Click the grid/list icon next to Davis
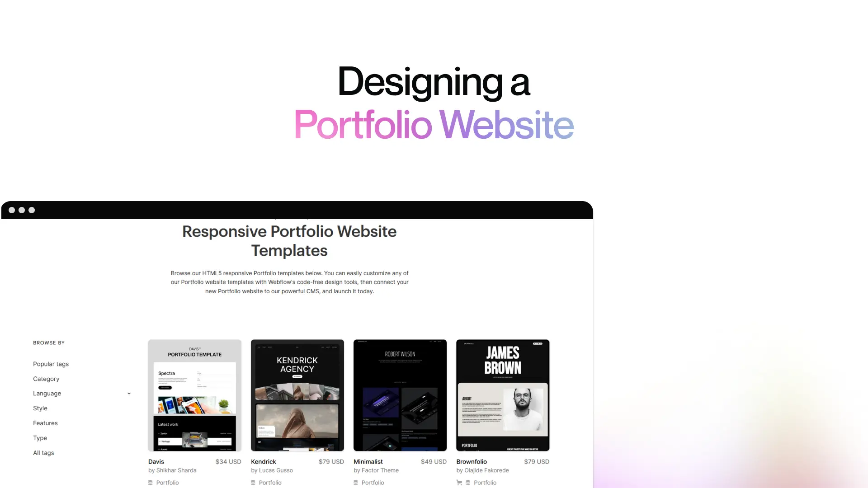868x488 pixels. pos(150,483)
